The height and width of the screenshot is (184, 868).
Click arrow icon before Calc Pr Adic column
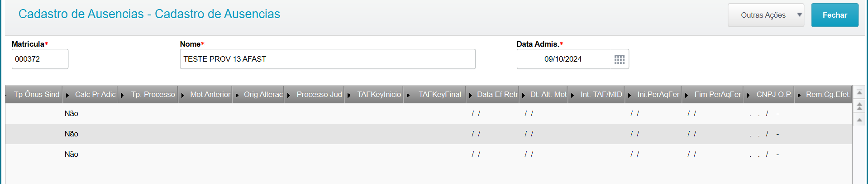pos(67,95)
